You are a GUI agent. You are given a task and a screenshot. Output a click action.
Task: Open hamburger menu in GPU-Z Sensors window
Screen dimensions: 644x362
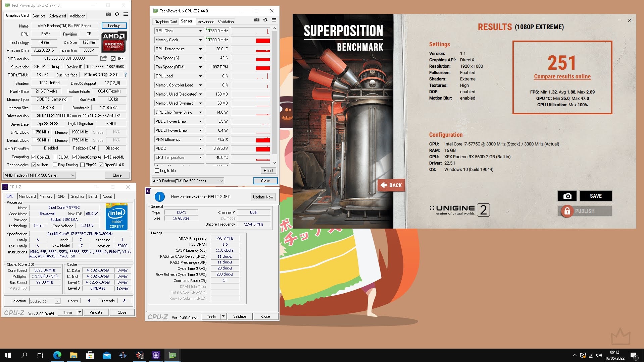point(274,20)
